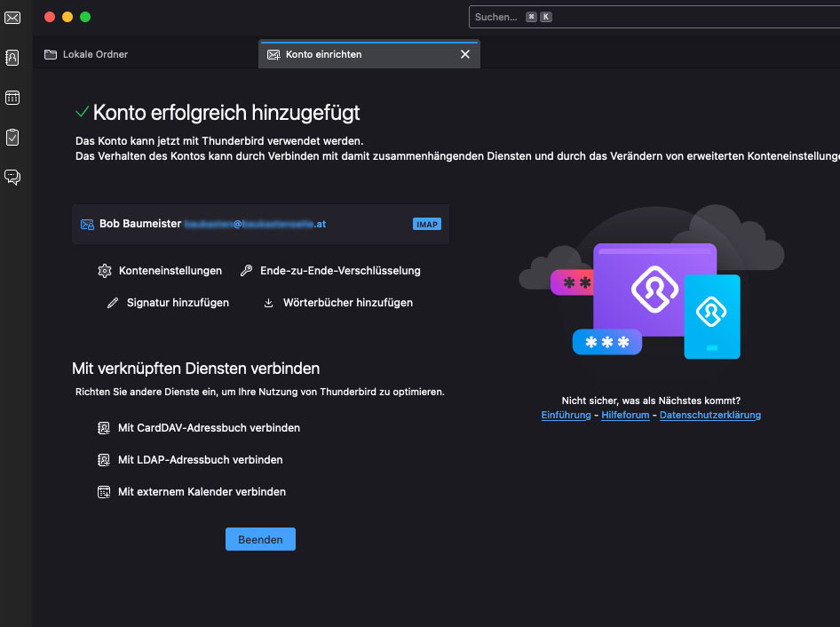
Task: Click the CardDAV address book icon
Action: pyautogui.click(x=104, y=428)
